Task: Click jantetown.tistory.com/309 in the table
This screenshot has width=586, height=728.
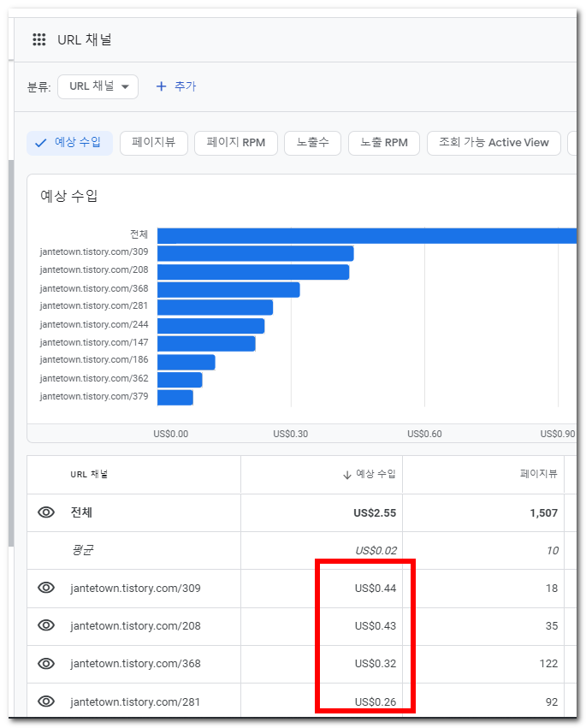Action: pyautogui.click(x=135, y=589)
